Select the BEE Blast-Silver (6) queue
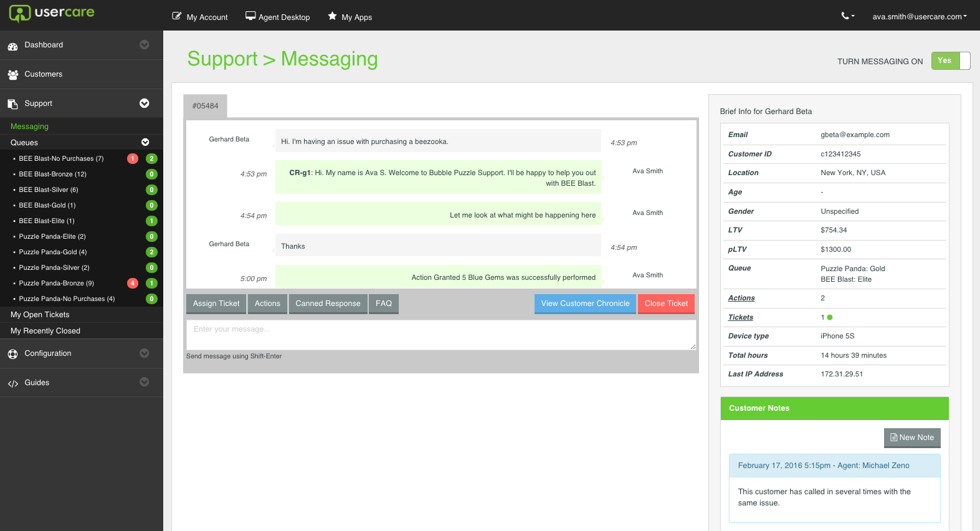This screenshot has width=980, height=531. point(49,190)
